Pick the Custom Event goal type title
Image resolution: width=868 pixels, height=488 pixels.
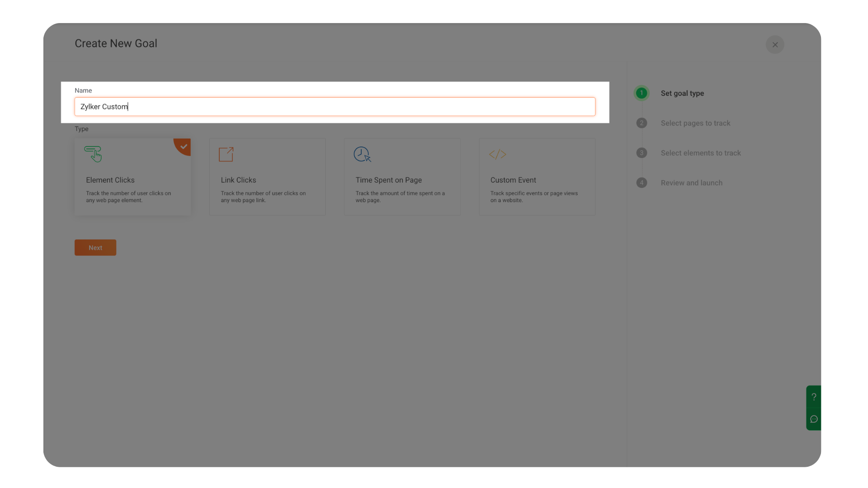tap(513, 180)
